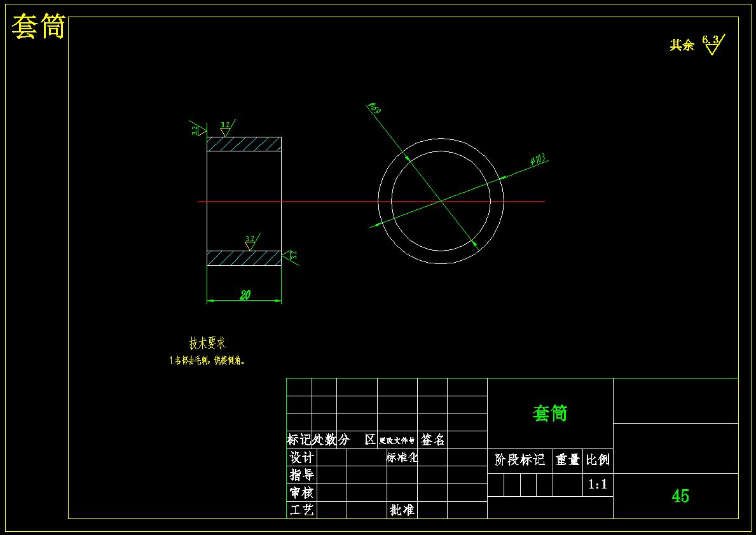The image size is (756, 535).
Task: Select the 技术要求 heading
Action: (x=207, y=344)
